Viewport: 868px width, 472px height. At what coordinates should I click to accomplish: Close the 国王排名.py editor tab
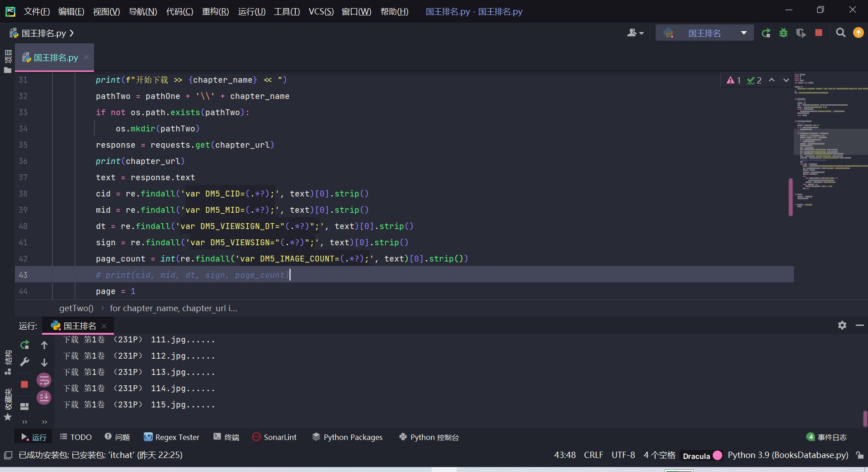pyautogui.click(x=86, y=57)
